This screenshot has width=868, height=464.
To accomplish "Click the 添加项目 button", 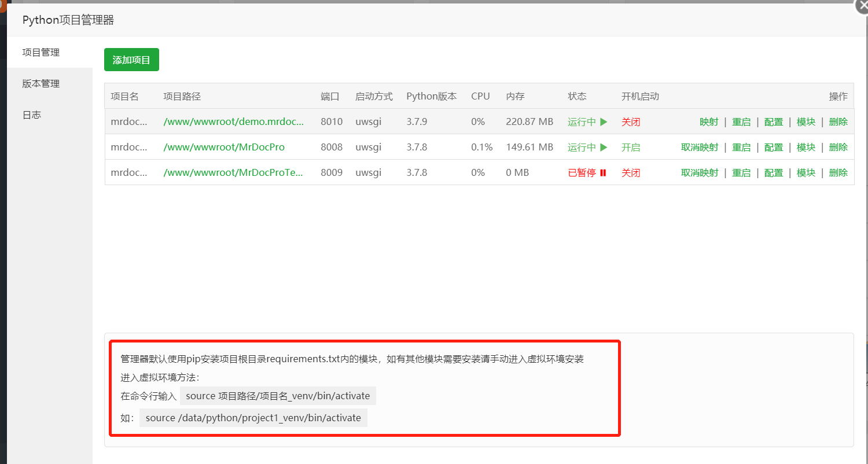I will 131,60.
